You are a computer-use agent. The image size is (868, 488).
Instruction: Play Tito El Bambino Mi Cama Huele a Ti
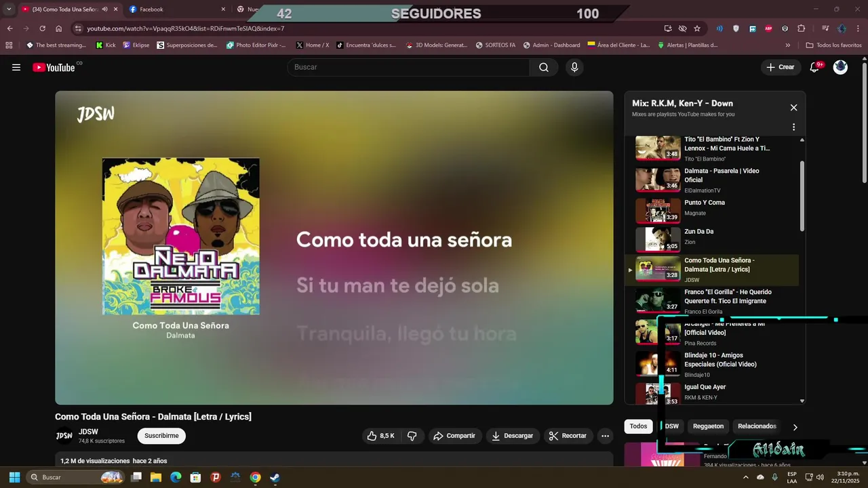[711, 148]
